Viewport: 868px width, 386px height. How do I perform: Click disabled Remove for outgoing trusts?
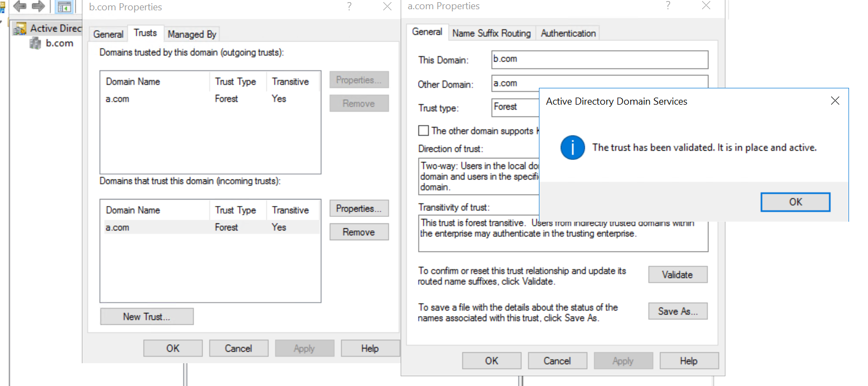[359, 104]
